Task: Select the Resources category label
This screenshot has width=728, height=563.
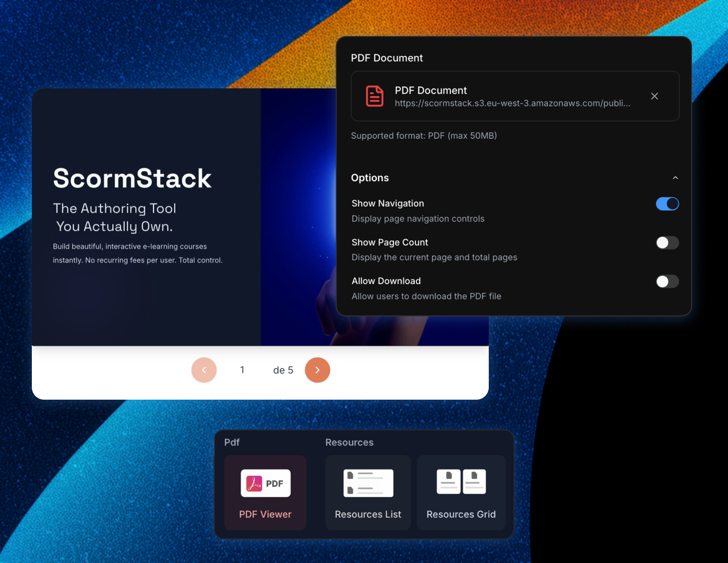Action: click(349, 442)
